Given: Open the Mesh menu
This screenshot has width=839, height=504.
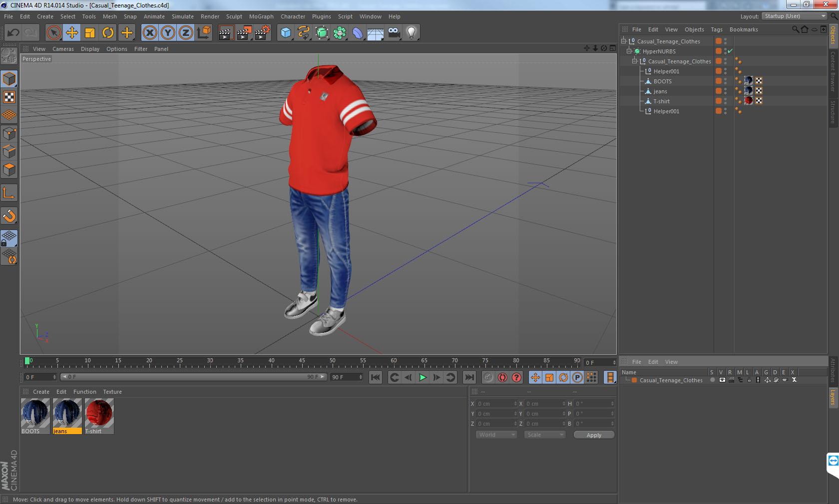Looking at the screenshot, I should pos(109,16).
